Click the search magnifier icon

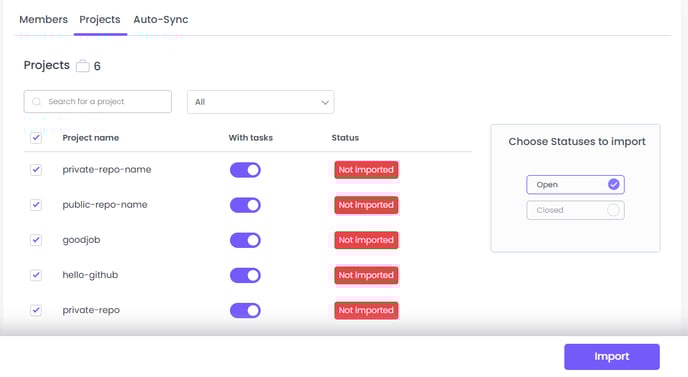coord(36,101)
